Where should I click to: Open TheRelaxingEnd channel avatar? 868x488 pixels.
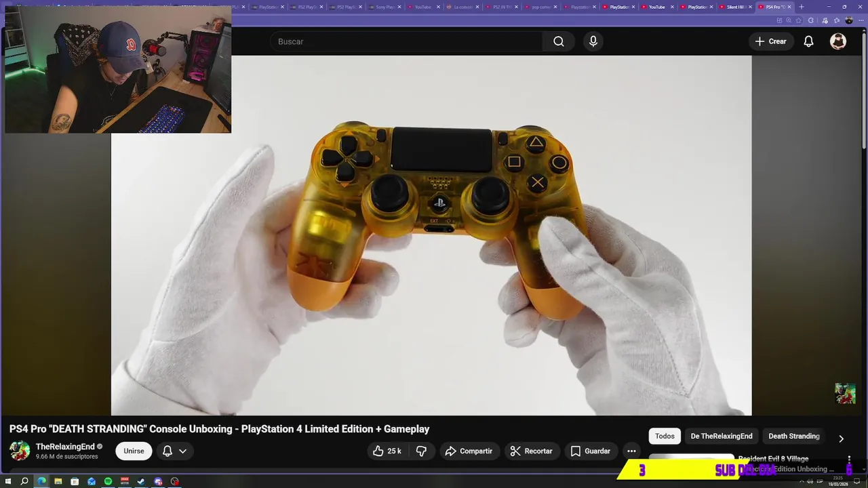coord(20,451)
